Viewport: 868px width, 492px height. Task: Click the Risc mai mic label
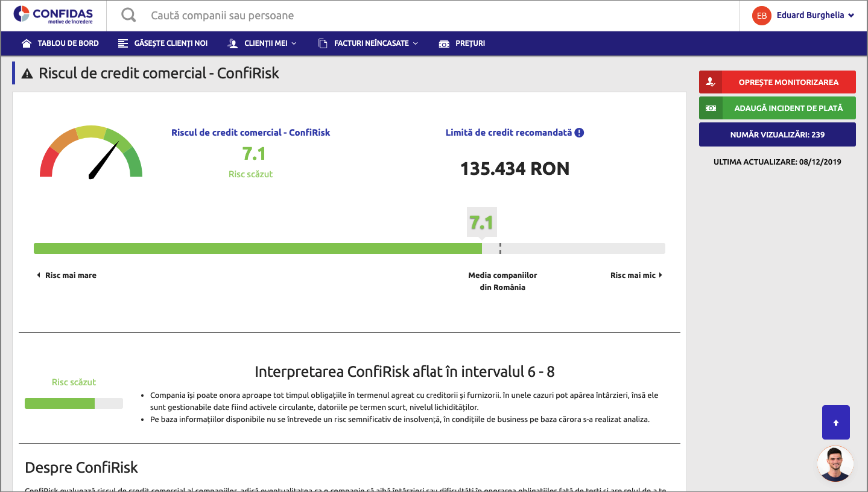click(x=633, y=276)
